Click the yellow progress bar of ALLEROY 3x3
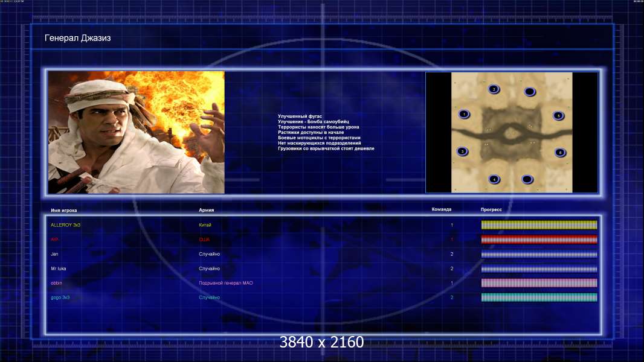The width and height of the screenshot is (644, 362). pyautogui.click(x=539, y=224)
